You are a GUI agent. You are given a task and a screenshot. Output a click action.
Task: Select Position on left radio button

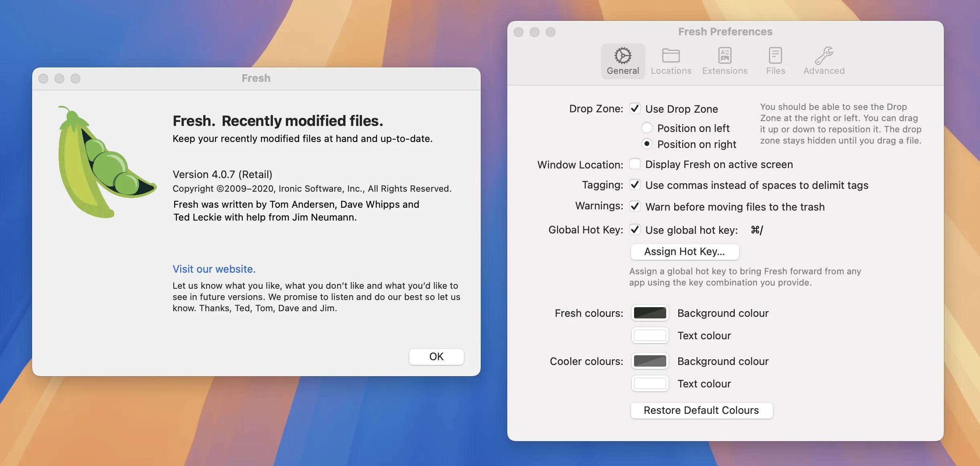(647, 128)
